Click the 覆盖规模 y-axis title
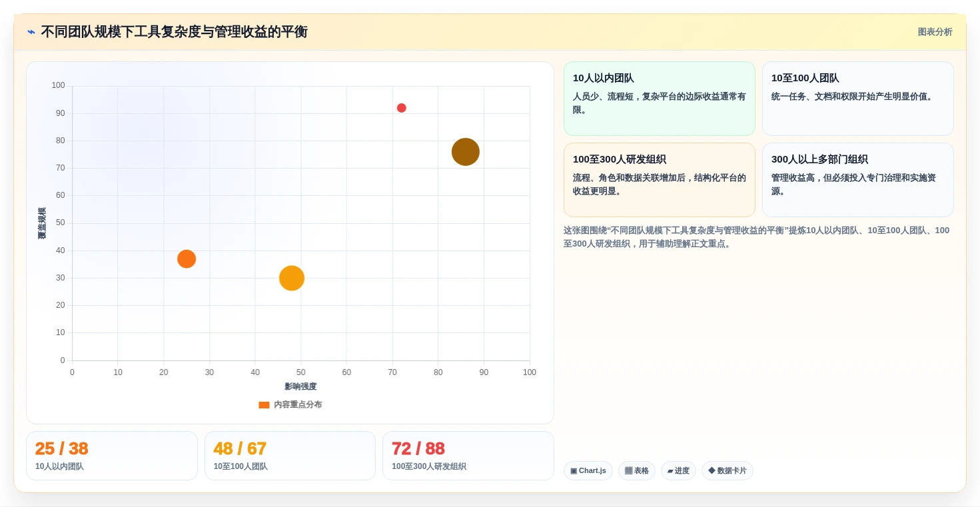 click(42, 223)
